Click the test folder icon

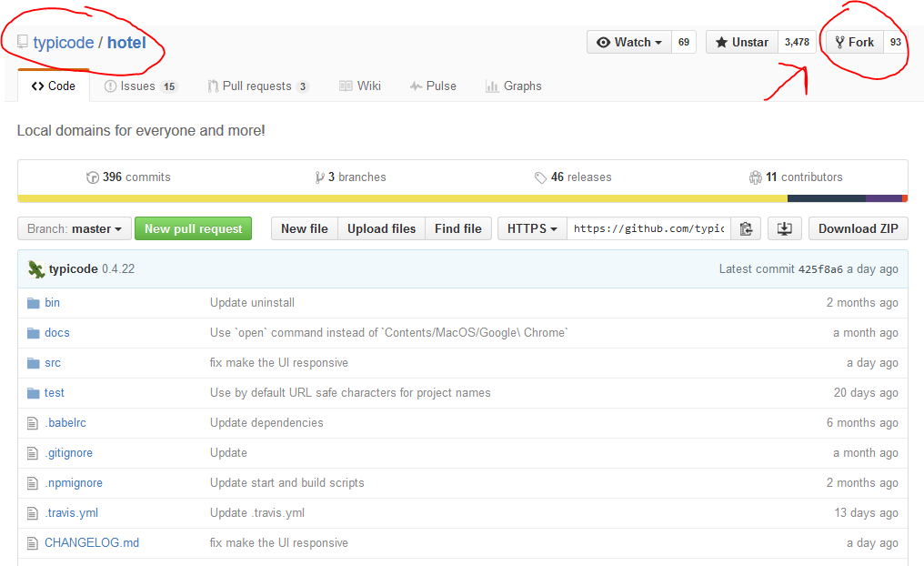pos(33,393)
